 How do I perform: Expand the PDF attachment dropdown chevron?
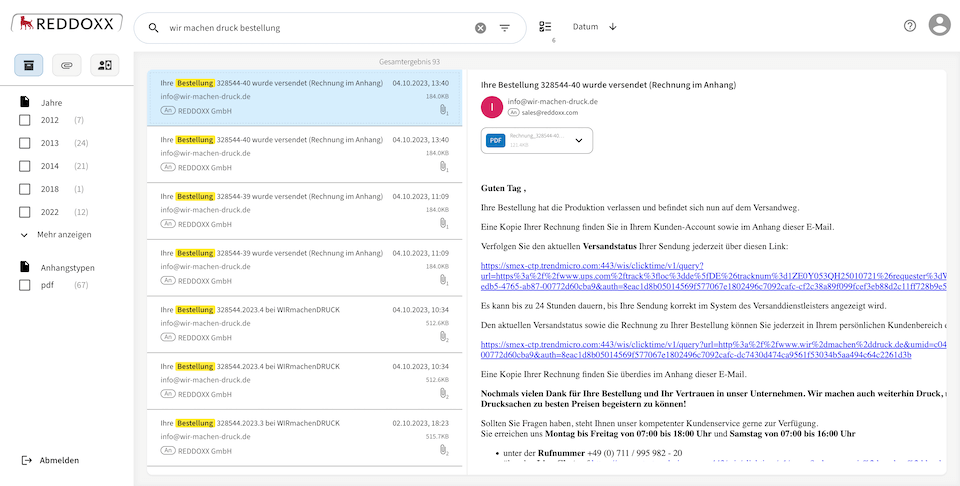coord(579,141)
